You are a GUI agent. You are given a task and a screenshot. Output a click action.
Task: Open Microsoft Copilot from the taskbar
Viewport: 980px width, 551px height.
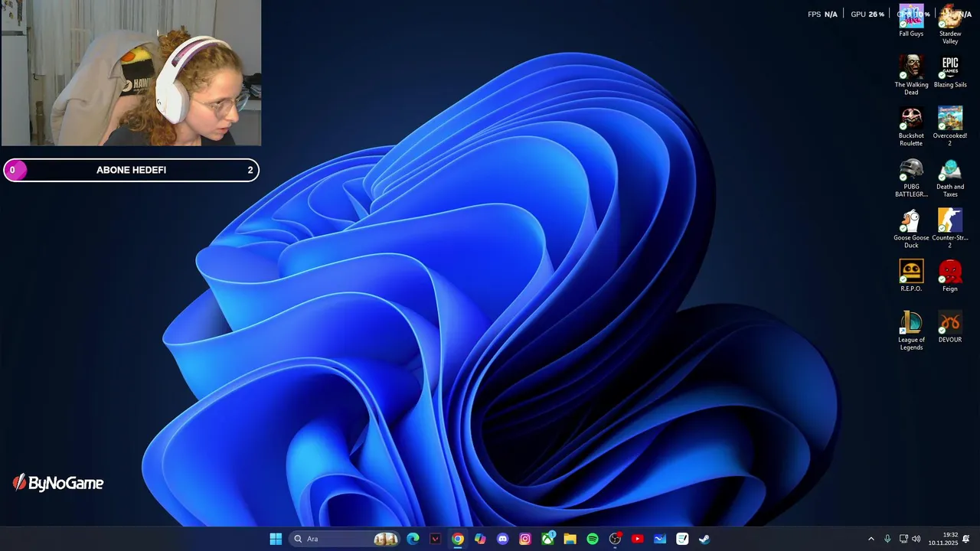pos(480,539)
